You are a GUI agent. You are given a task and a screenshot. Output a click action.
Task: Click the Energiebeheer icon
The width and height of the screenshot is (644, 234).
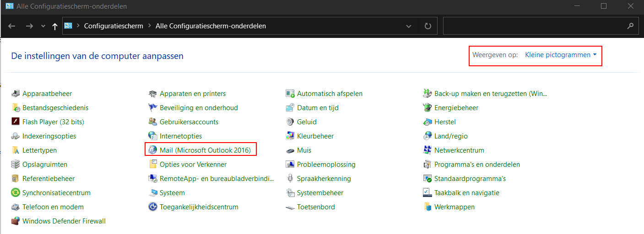coord(427,107)
